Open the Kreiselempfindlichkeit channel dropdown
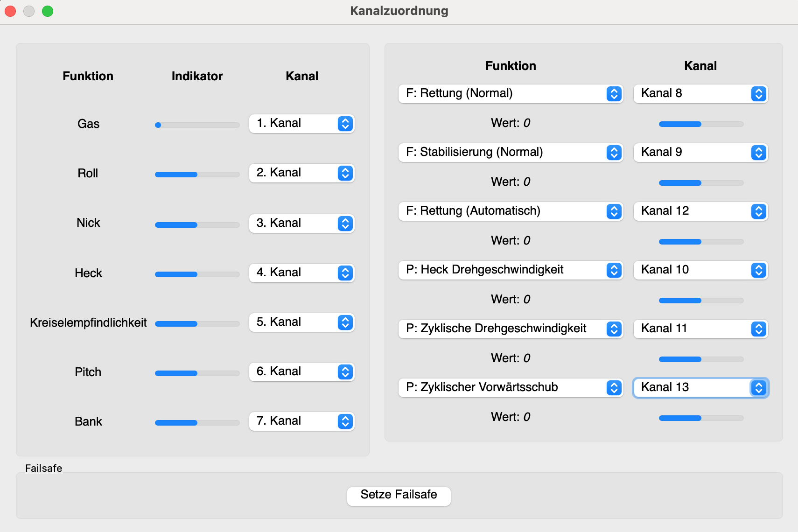The width and height of the screenshot is (798, 532). click(x=301, y=322)
